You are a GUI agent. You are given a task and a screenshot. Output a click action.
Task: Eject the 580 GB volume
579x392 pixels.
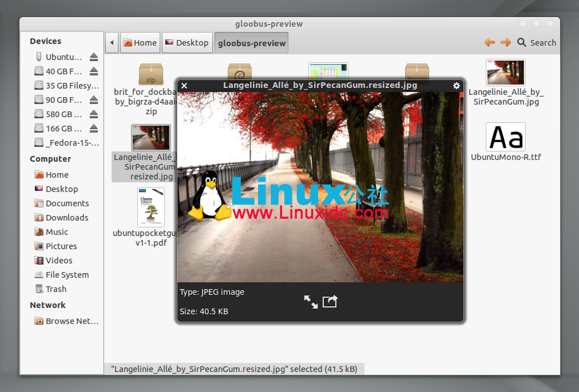pyautogui.click(x=94, y=114)
